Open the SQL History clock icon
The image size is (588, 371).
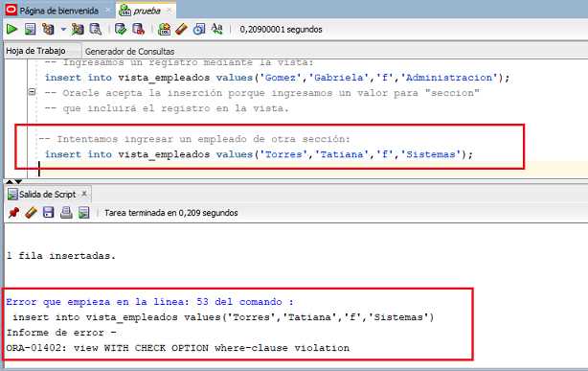[199, 29]
